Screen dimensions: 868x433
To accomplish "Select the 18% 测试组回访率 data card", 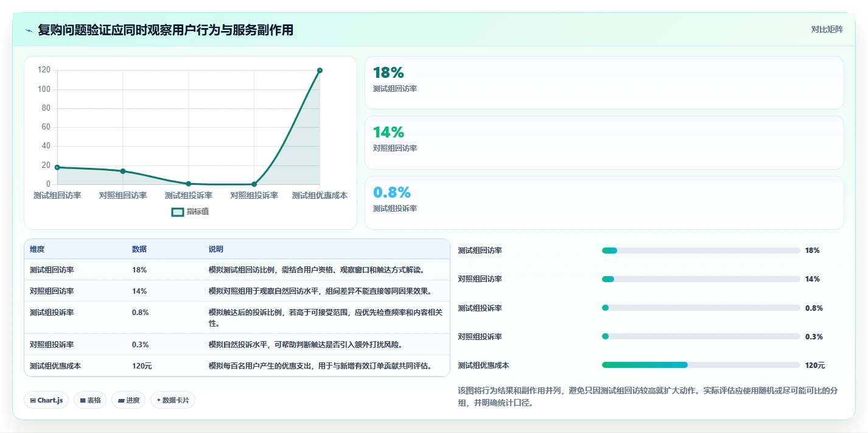I will click(x=604, y=83).
